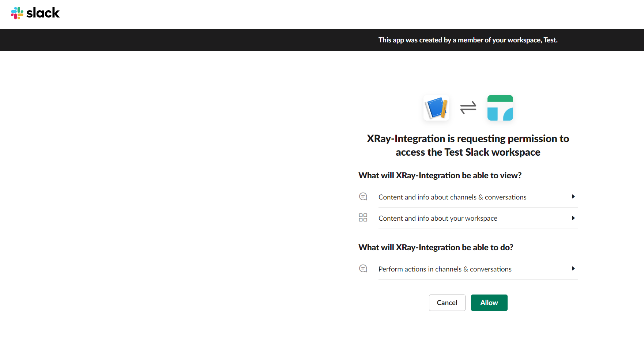Expand arrow for Content about channels & conversations
Viewport: 644px width, 338px height.
tap(573, 197)
